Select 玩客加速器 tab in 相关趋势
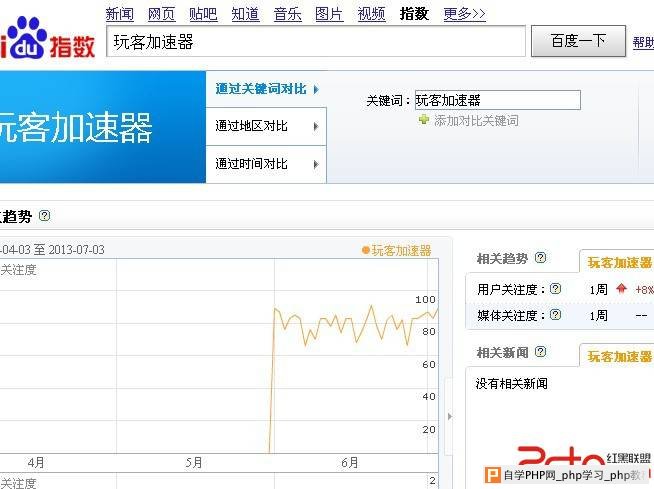654x489 pixels. 619,262
